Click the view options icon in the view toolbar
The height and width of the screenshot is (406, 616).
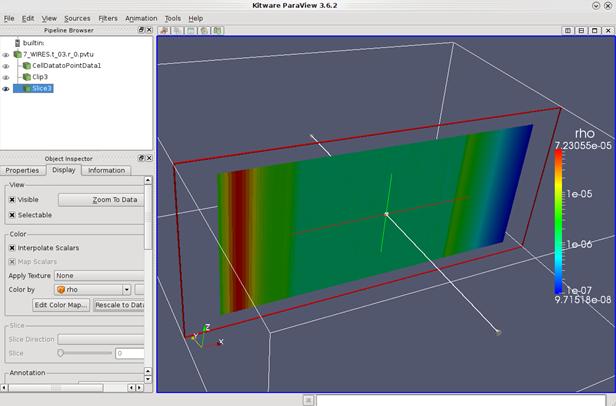click(x=164, y=30)
